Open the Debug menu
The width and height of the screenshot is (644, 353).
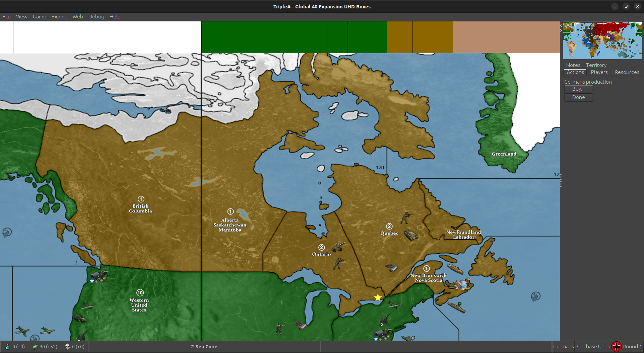click(x=96, y=17)
